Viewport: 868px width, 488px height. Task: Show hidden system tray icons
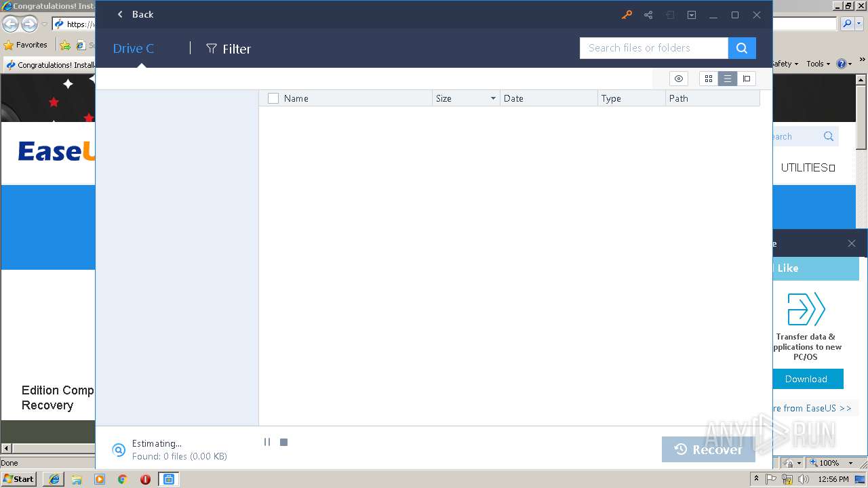point(757,479)
